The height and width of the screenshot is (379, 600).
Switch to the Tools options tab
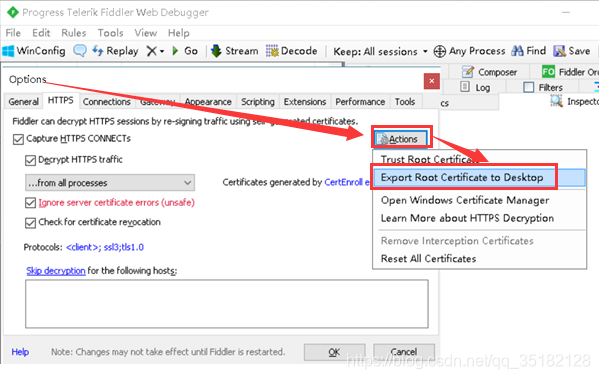[x=405, y=102]
